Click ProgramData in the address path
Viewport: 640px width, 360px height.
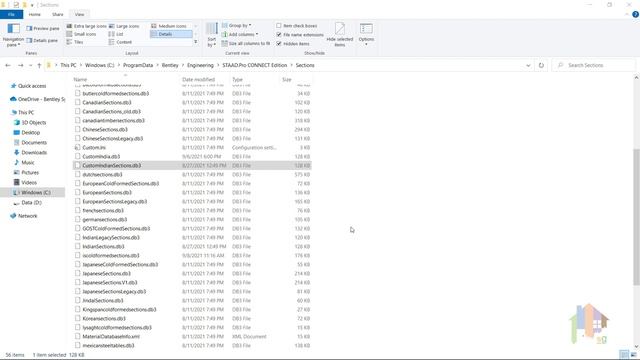click(138, 65)
